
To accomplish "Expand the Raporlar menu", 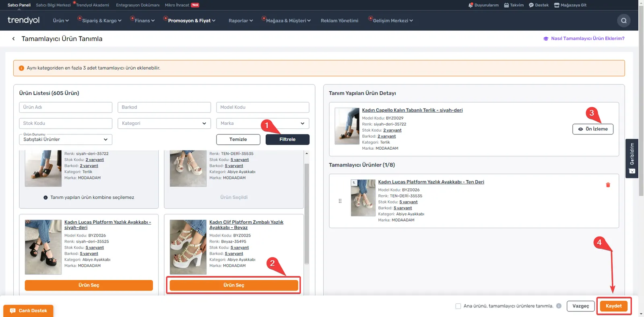I will tap(241, 21).
